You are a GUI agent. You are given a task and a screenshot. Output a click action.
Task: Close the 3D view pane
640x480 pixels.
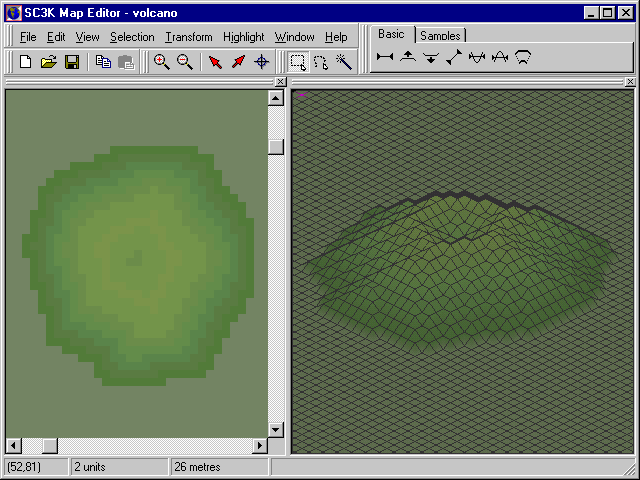(x=630, y=82)
